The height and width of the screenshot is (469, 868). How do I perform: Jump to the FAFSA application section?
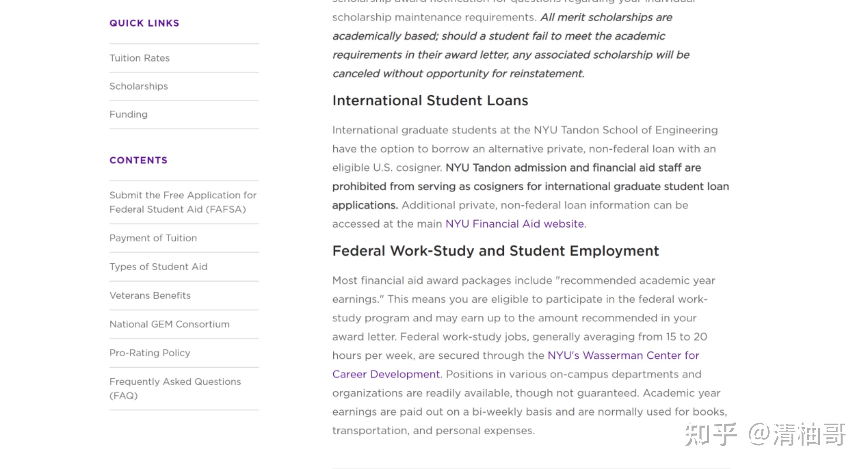click(x=182, y=202)
